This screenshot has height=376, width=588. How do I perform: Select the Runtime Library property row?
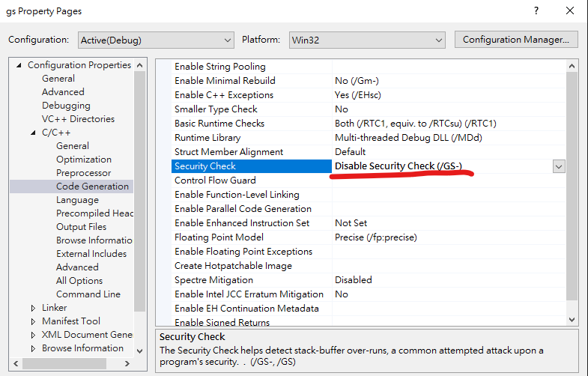207,138
